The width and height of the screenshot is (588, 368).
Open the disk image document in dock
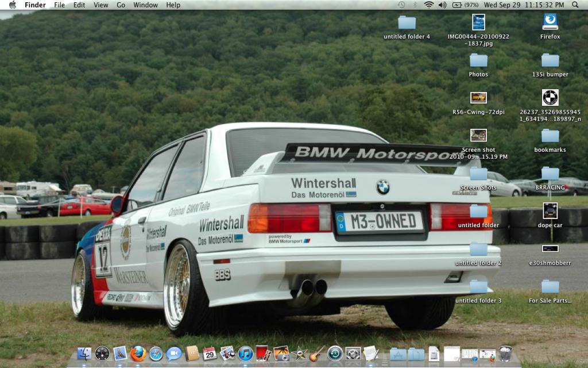click(434, 354)
